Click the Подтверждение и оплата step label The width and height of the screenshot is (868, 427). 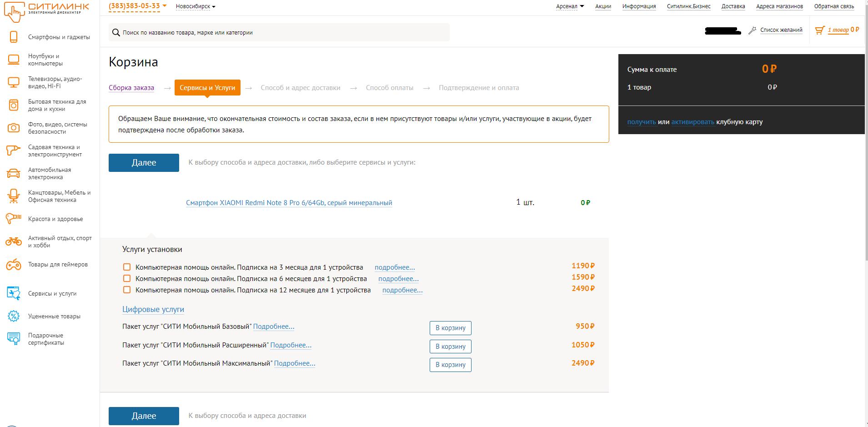[x=479, y=88]
